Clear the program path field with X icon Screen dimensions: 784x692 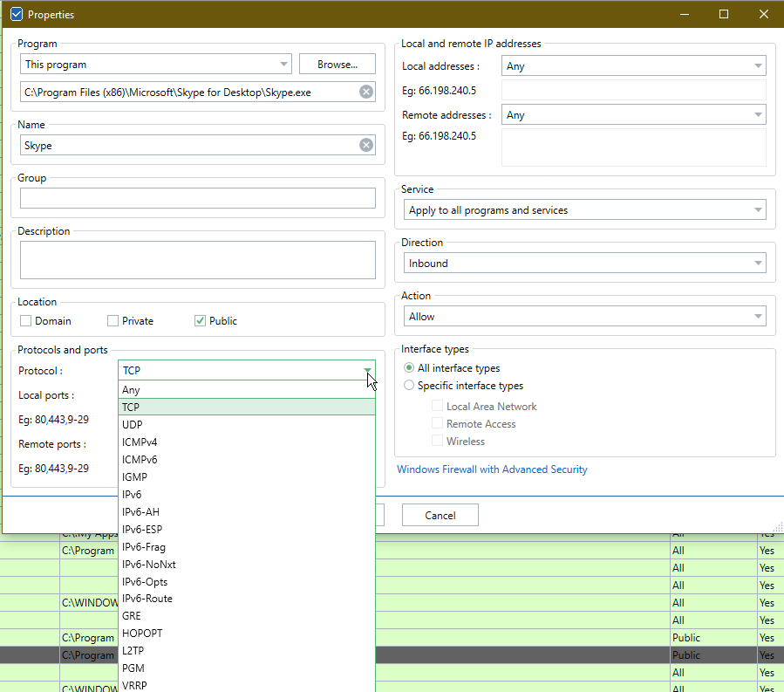pyautogui.click(x=366, y=92)
